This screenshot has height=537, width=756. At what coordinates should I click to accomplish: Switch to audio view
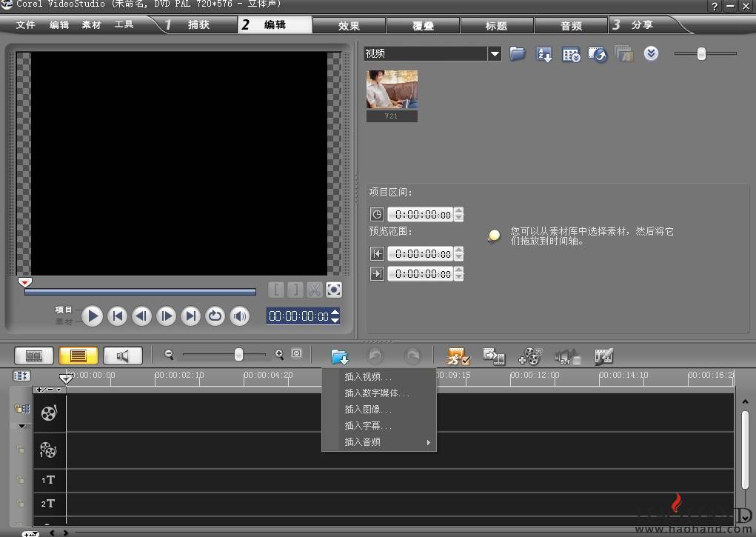pyautogui.click(x=123, y=356)
